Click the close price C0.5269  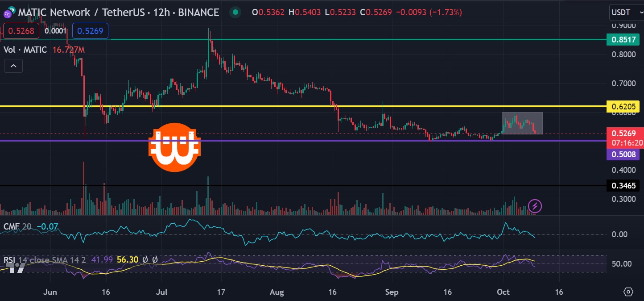coord(376,13)
